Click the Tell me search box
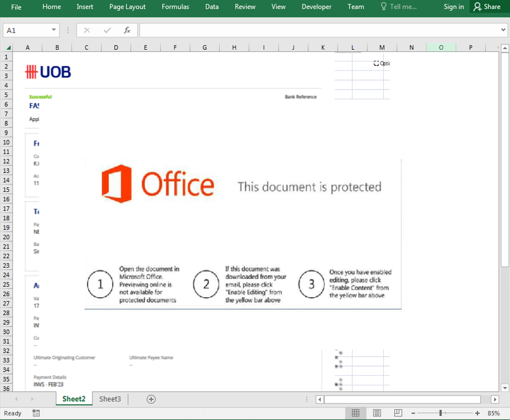 pyautogui.click(x=399, y=7)
